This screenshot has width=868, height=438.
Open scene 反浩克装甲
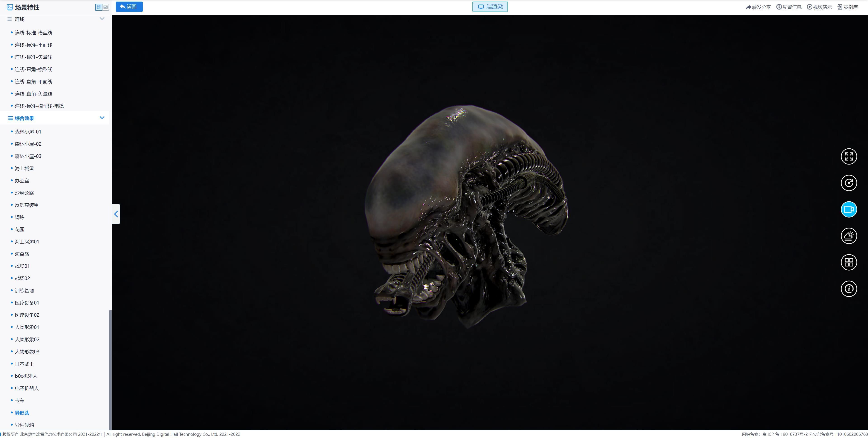[27, 205]
